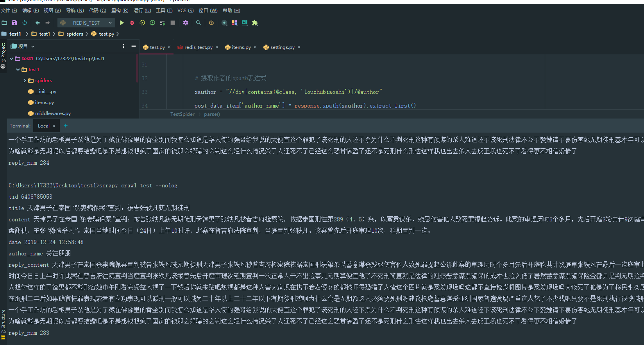The height and width of the screenshot is (345, 644).
Task: Run REDIS_TEST with the green play icon
Action: pyautogui.click(x=122, y=23)
